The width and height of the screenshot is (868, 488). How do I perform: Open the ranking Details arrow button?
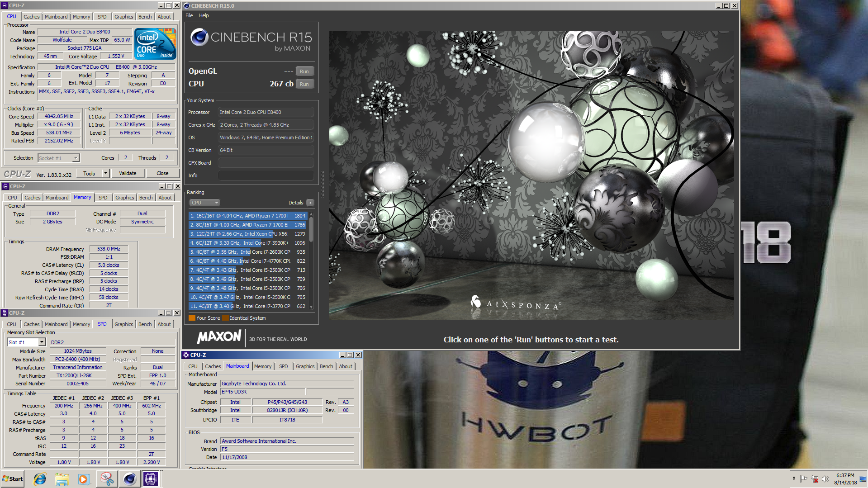click(310, 203)
